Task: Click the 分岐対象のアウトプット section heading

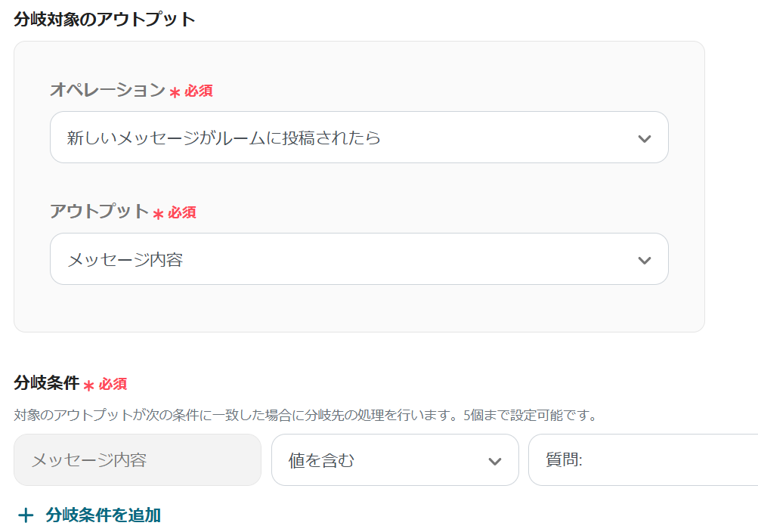Action: coord(104,20)
